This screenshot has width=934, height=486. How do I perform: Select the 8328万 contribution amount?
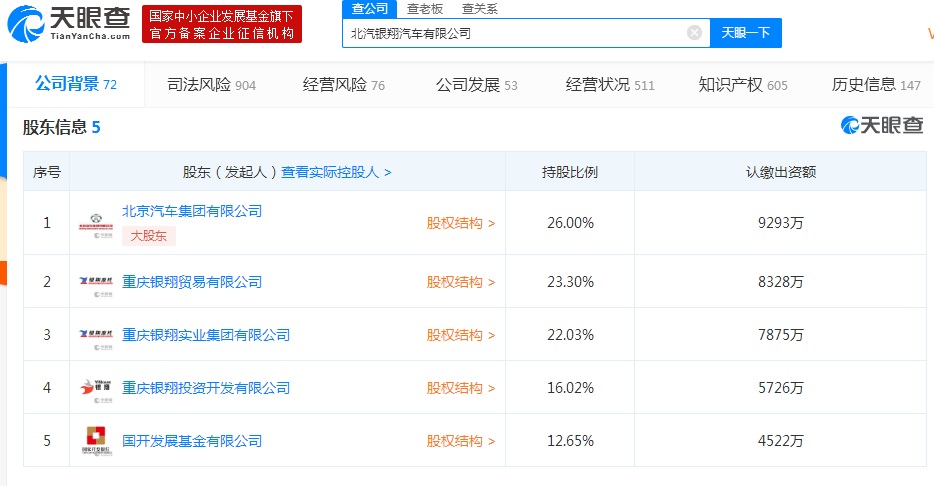[780, 281]
